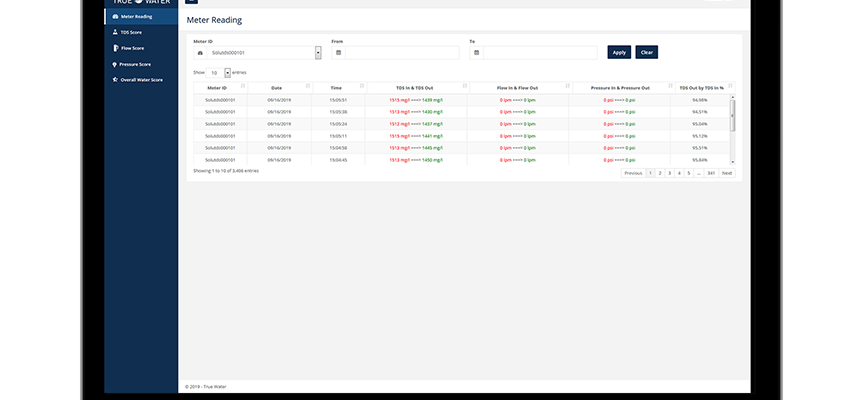Go to pagination page 5
This screenshot has height=400, width=863.
[689, 173]
